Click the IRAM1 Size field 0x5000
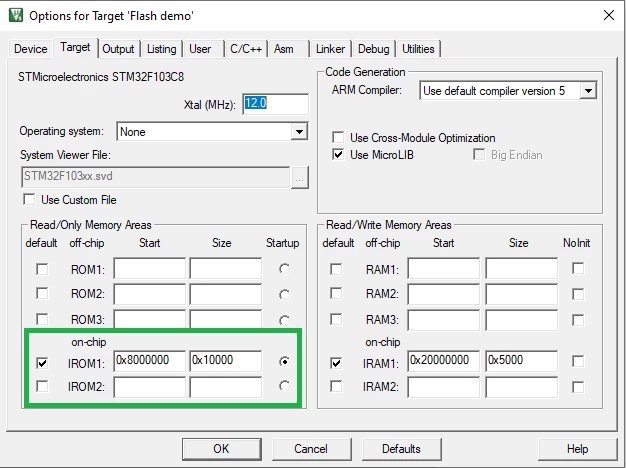This screenshot has width=626, height=468. (x=521, y=361)
